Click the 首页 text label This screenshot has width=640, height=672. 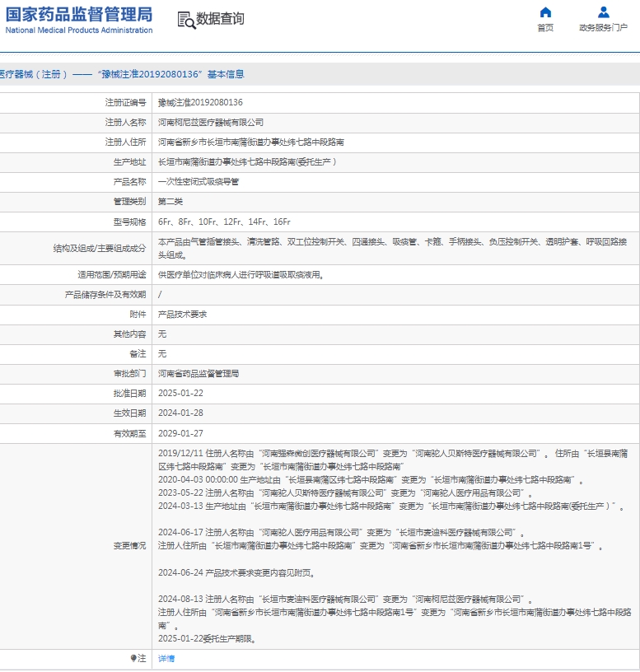coord(545,28)
